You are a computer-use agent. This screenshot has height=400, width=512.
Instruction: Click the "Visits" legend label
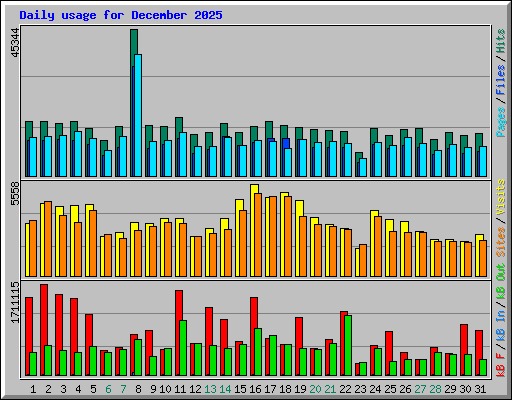tap(500, 197)
